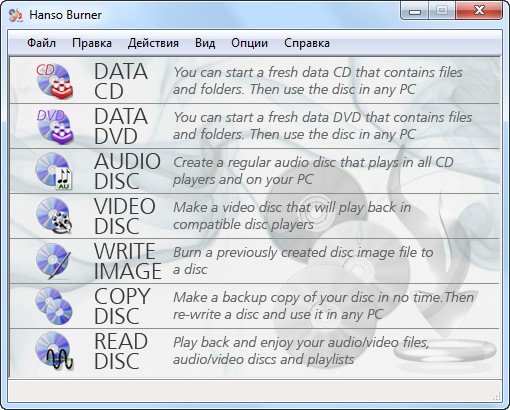Start a DATA CD project
510x410 pixels.
click(x=121, y=81)
